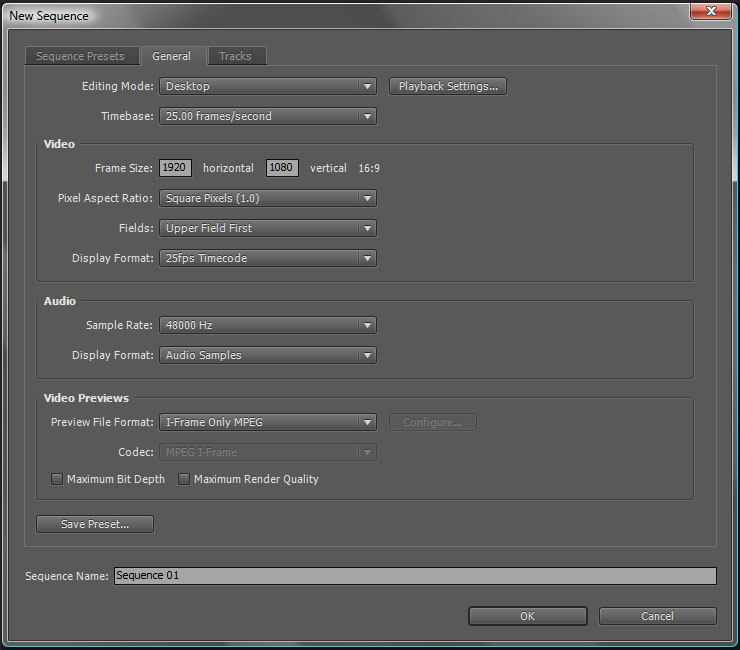Image resolution: width=740 pixels, height=650 pixels.
Task: Open the video Display Format dropdown
Action: click(x=267, y=259)
